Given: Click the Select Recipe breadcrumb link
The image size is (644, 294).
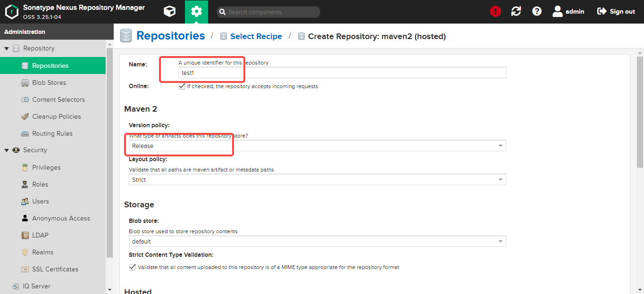Looking at the screenshot, I should click(256, 36).
